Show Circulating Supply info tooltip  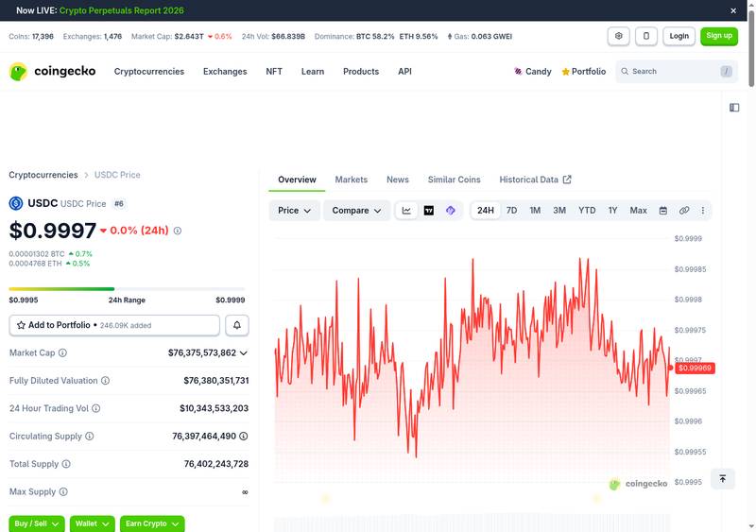(x=89, y=436)
